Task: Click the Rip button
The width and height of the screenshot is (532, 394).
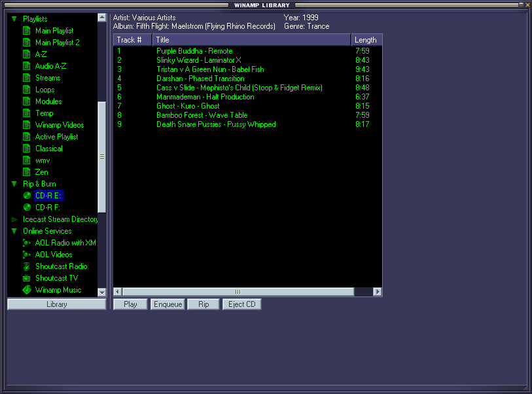Action: (x=204, y=304)
